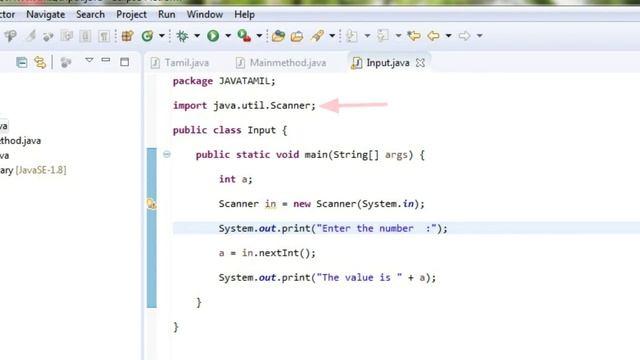Open the Window menu
Viewport: 640px width, 360px height.
pyautogui.click(x=204, y=15)
